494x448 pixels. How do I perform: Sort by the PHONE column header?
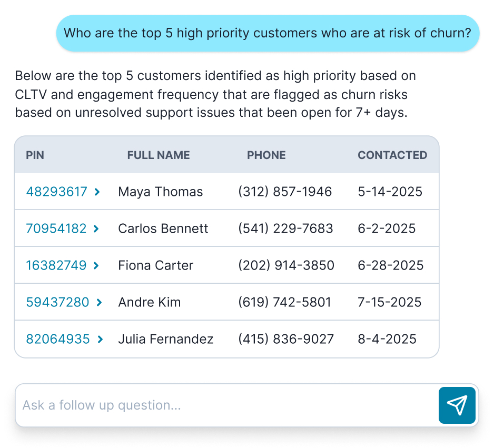[266, 155]
